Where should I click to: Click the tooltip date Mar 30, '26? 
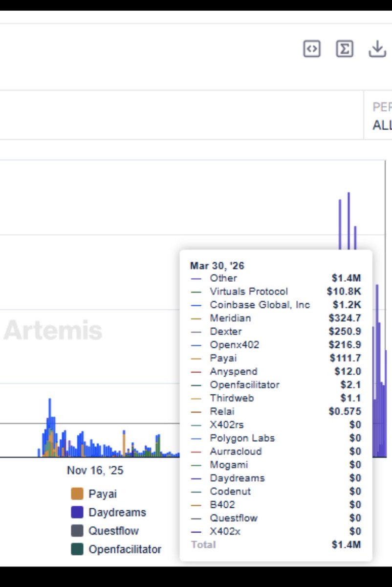click(218, 266)
